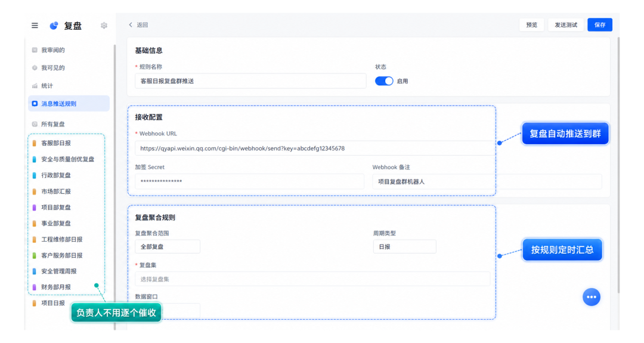Select 项目日报 in sidebar
Screen dimensions: 644x343
click(53, 303)
